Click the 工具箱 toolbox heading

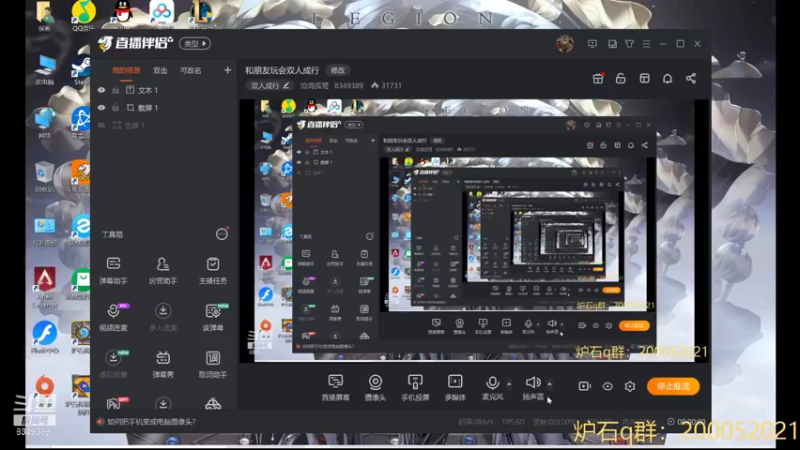[112, 235]
